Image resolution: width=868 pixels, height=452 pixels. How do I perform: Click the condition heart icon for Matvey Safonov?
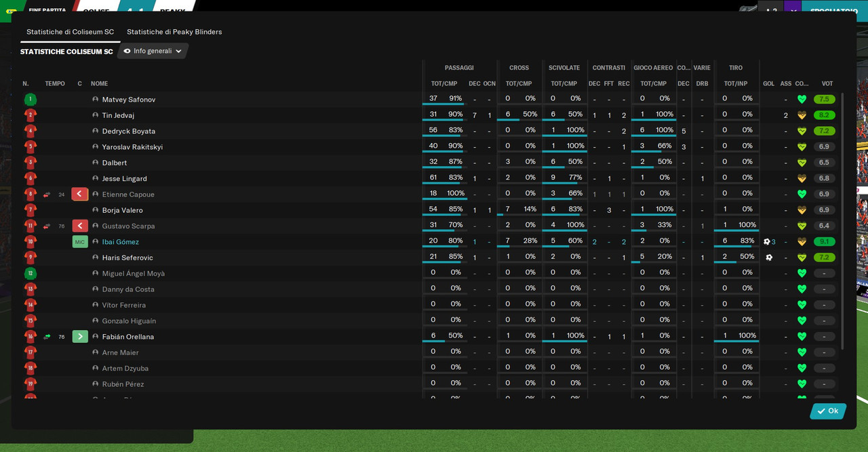tap(802, 100)
